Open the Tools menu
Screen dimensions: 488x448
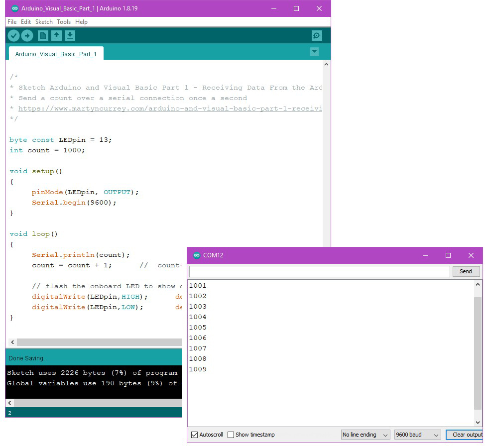pyautogui.click(x=63, y=21)
